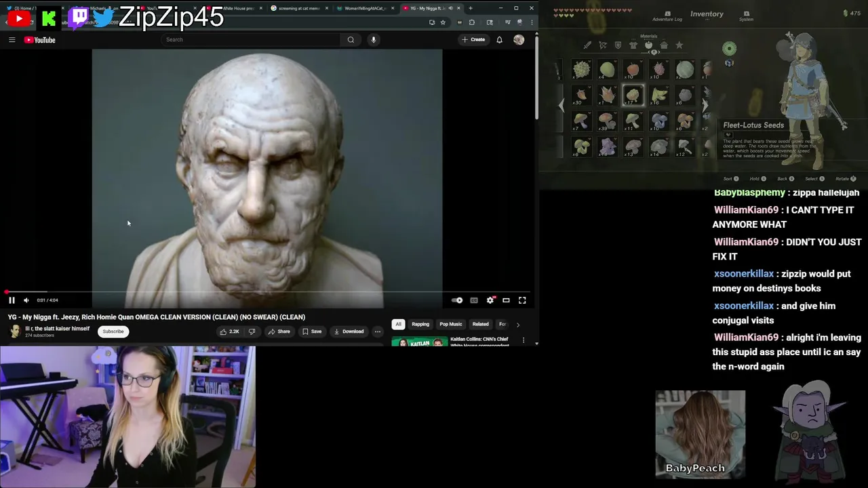
Task: Toggle the autoplay switch
Action: tap(457, 300)
